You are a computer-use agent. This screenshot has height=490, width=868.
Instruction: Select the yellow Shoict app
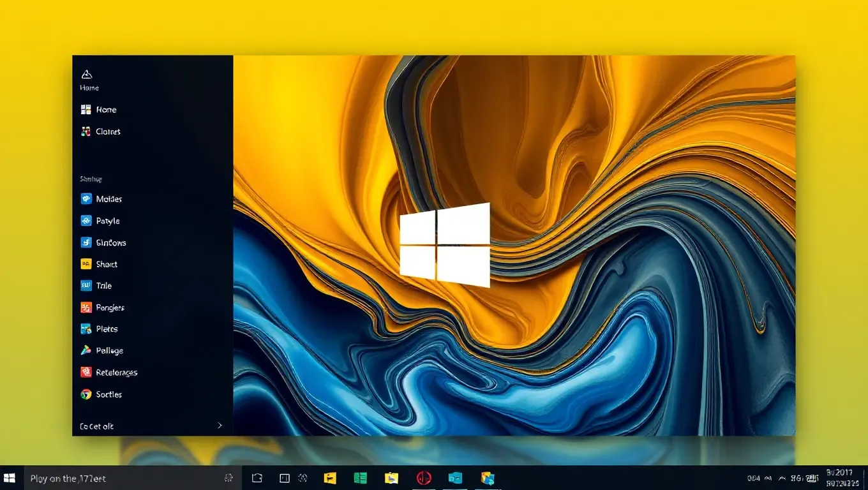pos(99,264)
